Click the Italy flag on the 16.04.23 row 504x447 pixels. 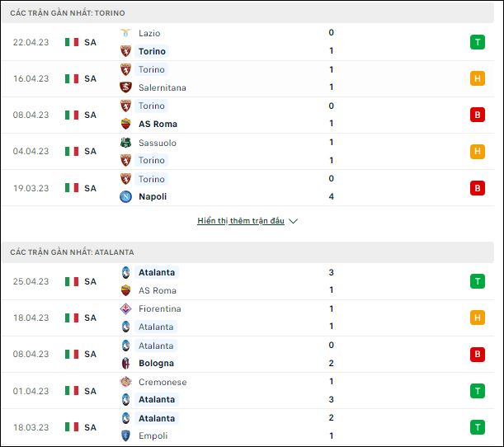[x=72, y=78]
